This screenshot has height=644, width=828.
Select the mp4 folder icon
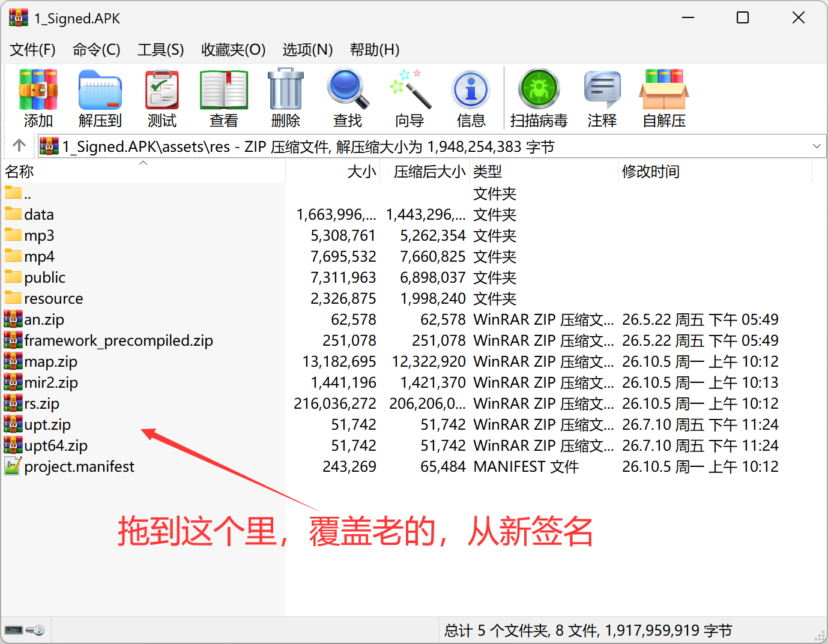[13, 256]
